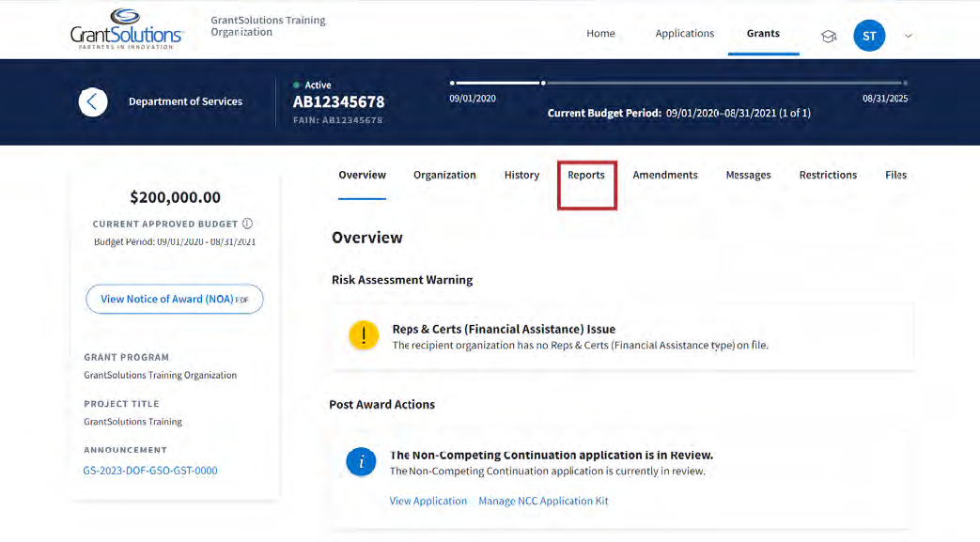This screenshot has height=542, width=980.
Task: Click the ST user avatar
Action: click(x=868, y=36)
